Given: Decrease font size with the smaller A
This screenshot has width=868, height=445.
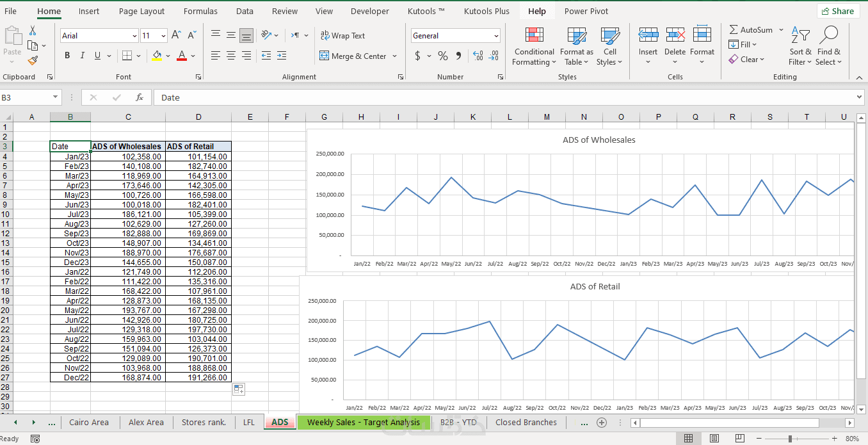Looking at the screenshot, I should pyautogui.click(x=192, y=35).
